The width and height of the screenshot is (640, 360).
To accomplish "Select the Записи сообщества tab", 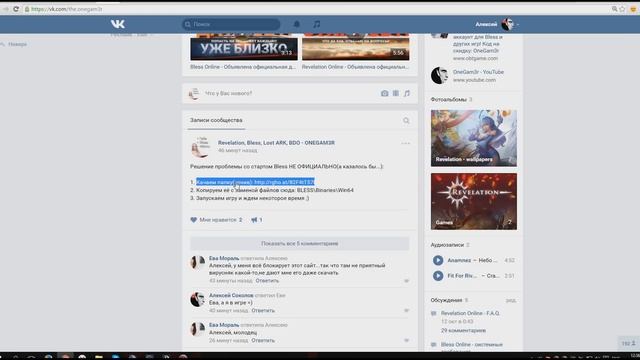I will pyautogui.click(x=216, y=120).
